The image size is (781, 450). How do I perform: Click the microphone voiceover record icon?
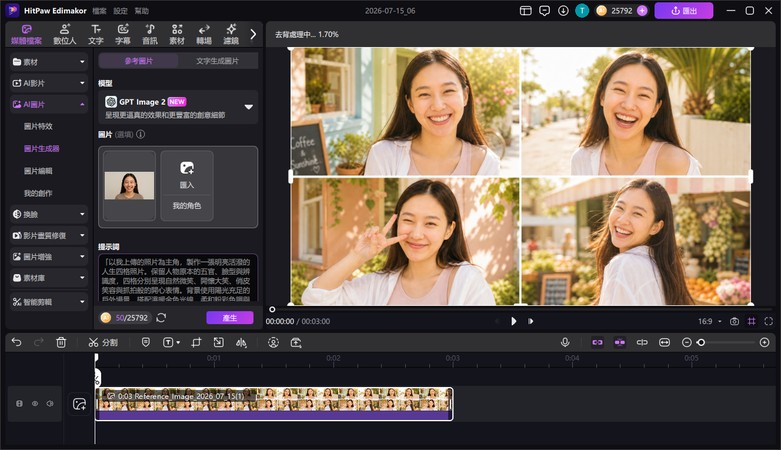tap(565, 342)
